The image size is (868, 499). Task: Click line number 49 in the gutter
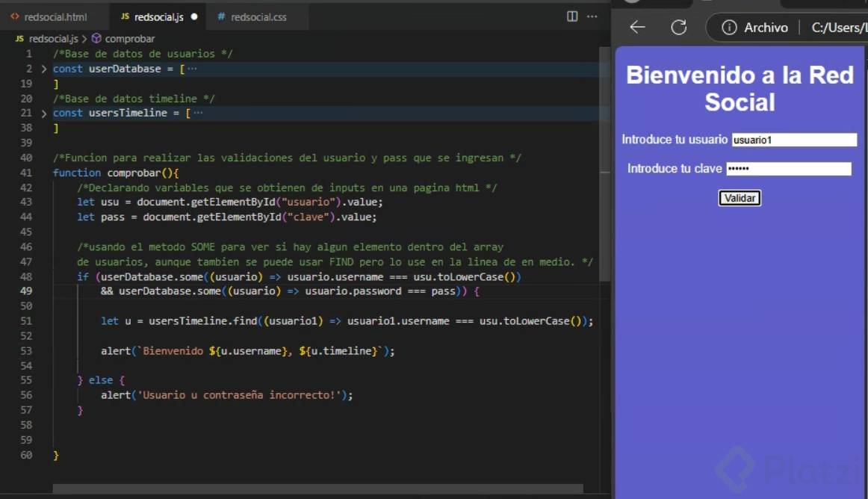[x=26, y=291]
